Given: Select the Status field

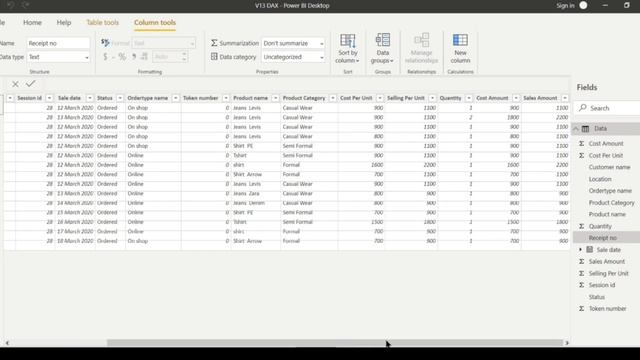Looking at the screenshot, I should tap(596, 297).
